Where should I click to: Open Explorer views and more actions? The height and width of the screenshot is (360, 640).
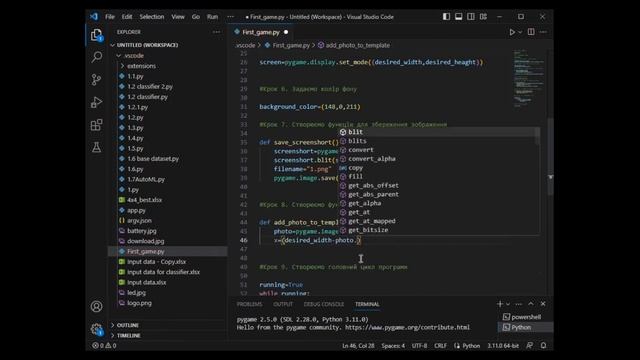click(216, 32)
